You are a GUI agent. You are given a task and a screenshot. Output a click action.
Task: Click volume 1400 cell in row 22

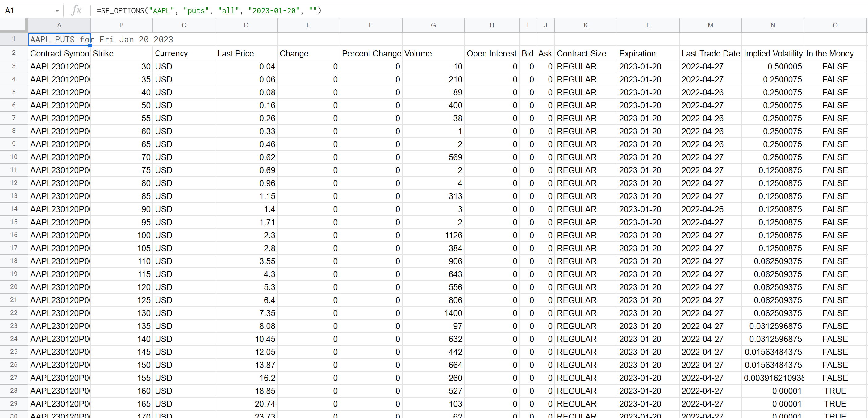(433, 313)
